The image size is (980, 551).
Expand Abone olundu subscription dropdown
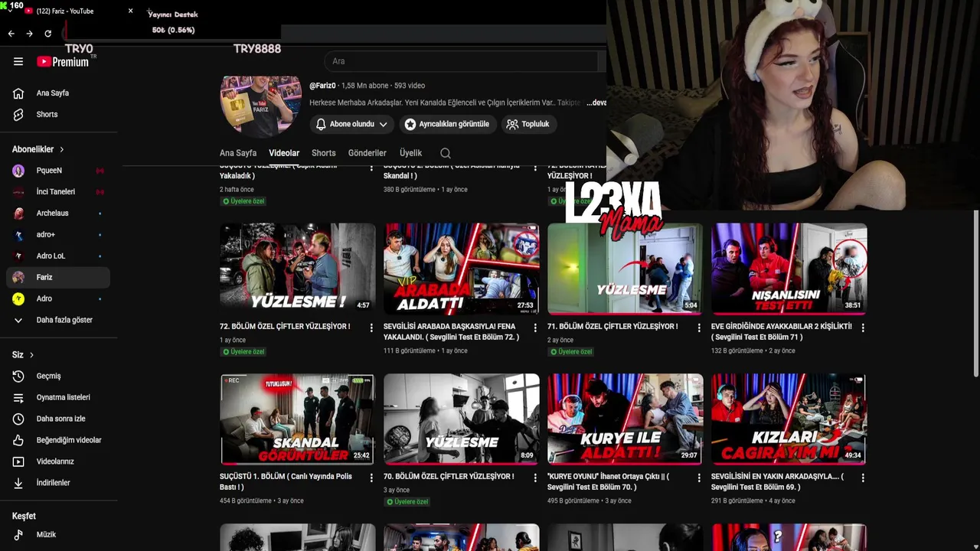(353, 124)
